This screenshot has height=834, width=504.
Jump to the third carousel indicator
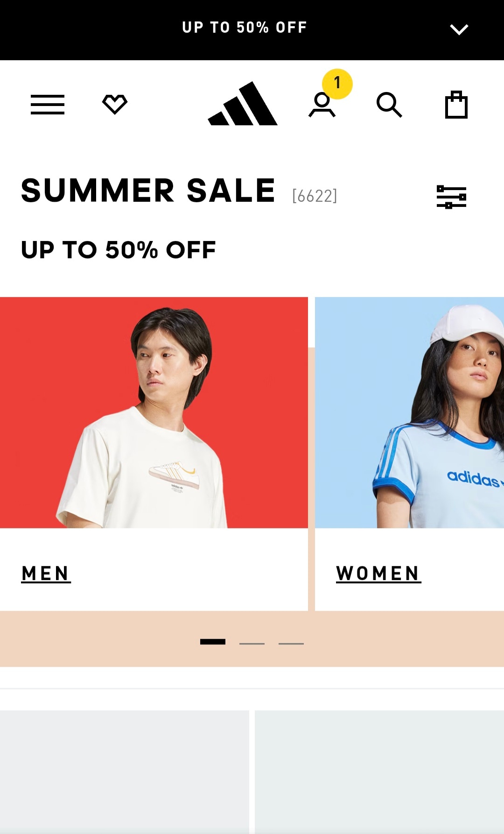291,643
